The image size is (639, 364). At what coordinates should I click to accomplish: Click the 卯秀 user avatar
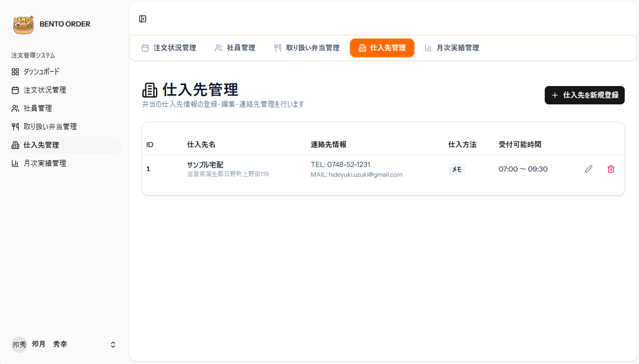point(19,345)
